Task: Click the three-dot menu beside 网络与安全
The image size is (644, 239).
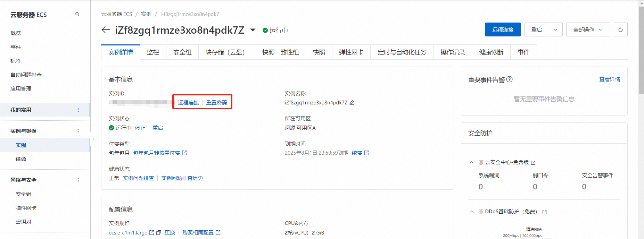Action: coord(78,180)
